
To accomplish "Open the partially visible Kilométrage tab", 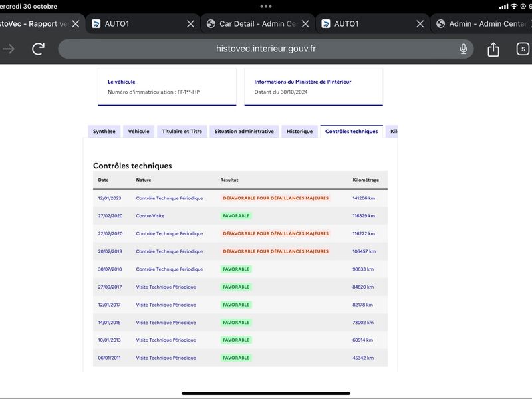I will coord(392,131).
